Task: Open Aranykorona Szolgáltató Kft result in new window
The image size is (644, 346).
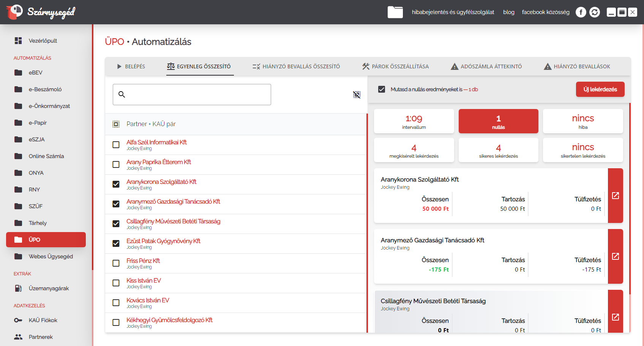Action: 615,196
